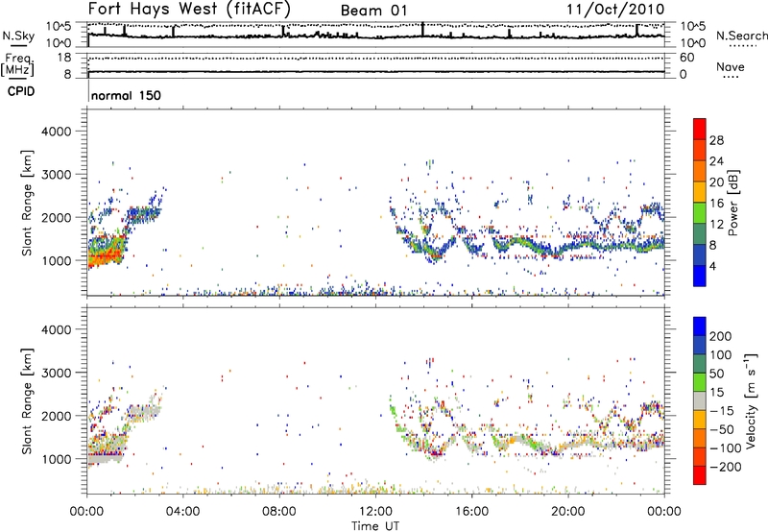Screen dimensions: 768x532
Task: Click the "Fort Hays West (fitACF)" title
Action: coord(188,9)
